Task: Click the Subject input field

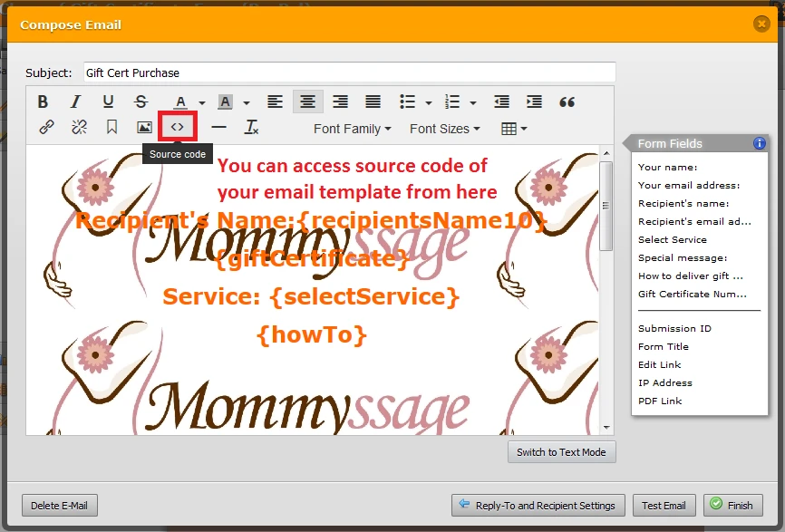Action: pos(349,73)
